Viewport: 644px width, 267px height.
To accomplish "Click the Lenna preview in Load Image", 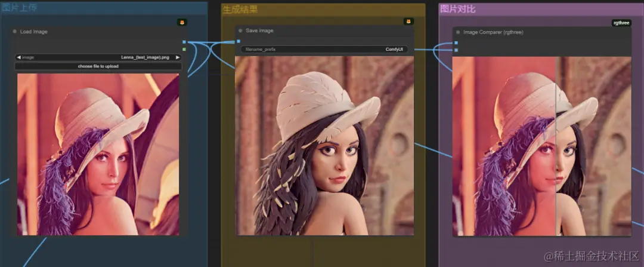I will click(x=98, y=154).
